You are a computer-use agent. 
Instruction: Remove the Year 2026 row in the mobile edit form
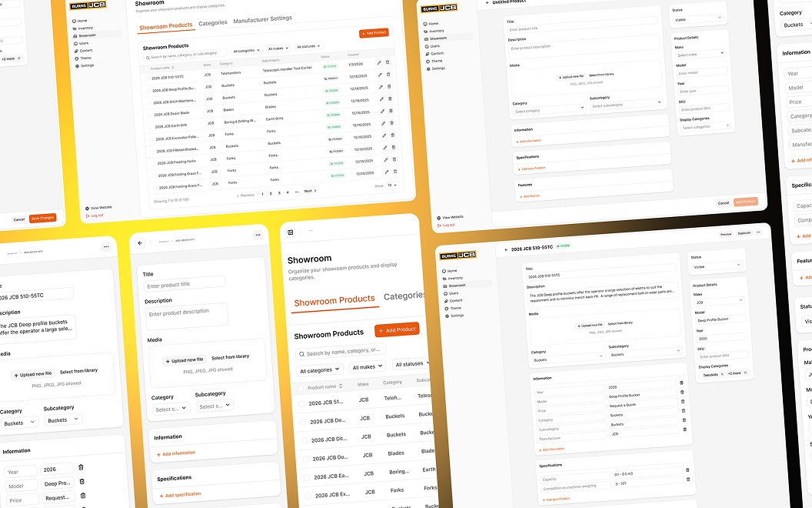[x=81, y=467]
